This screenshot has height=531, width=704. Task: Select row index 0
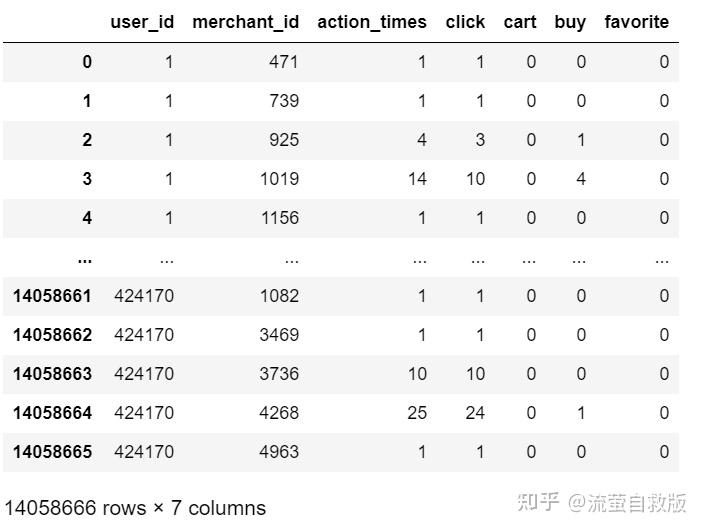87,62
